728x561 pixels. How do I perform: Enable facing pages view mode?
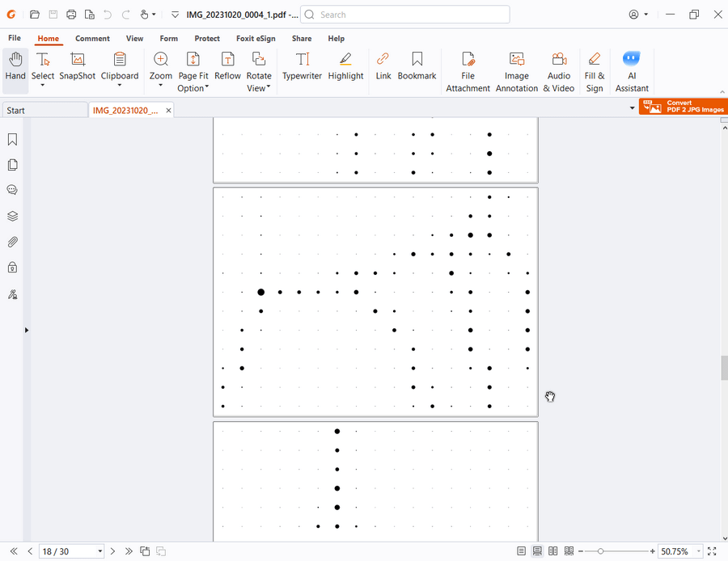553,551
